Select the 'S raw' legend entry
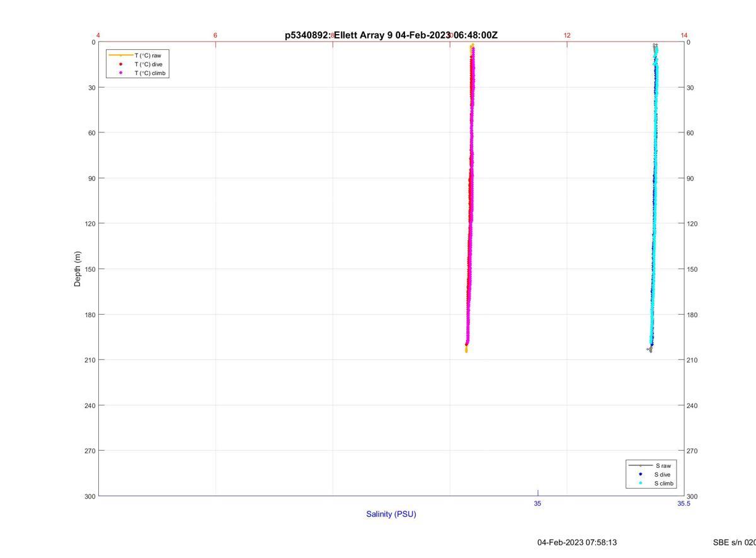756x558 pixels. [x=663, y=465]
